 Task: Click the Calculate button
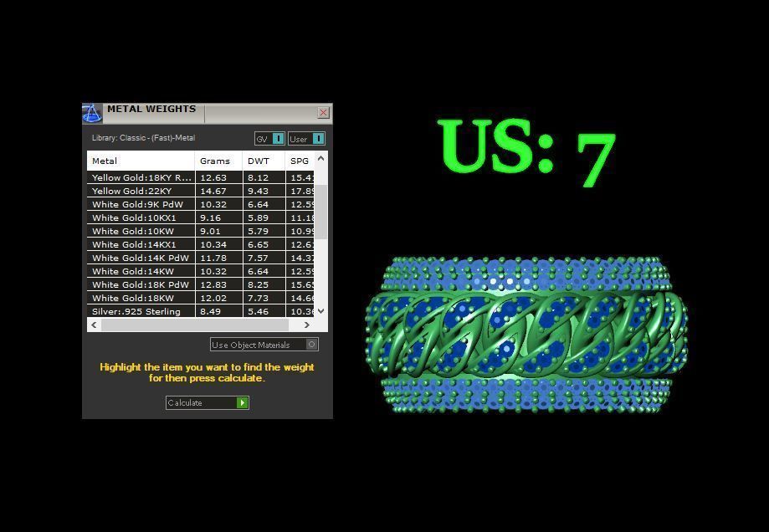[x=208, y=402]
